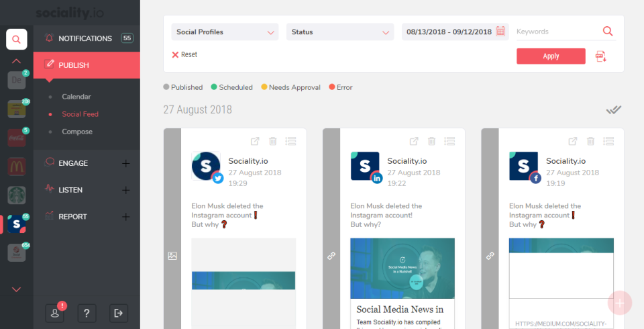Click the notifications count badge 55
Image resolution: width=644 pixels, height=329 pixels.
pos(127,38)
